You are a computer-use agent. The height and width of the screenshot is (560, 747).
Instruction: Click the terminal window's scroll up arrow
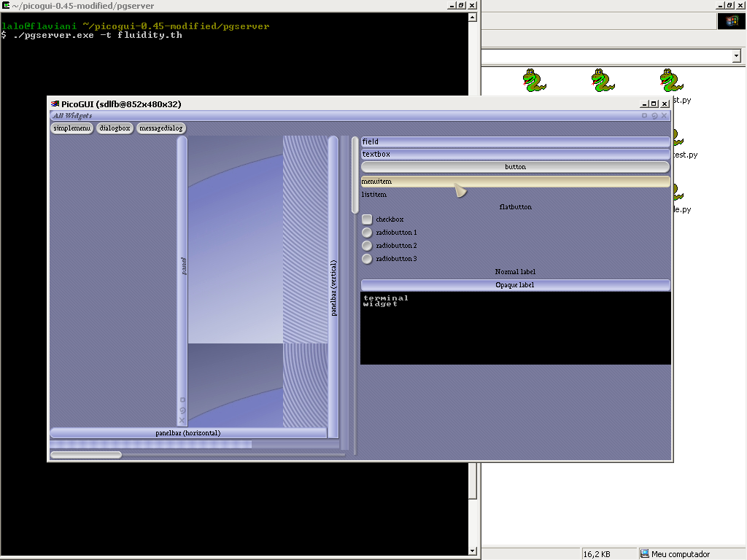(473, 17)
